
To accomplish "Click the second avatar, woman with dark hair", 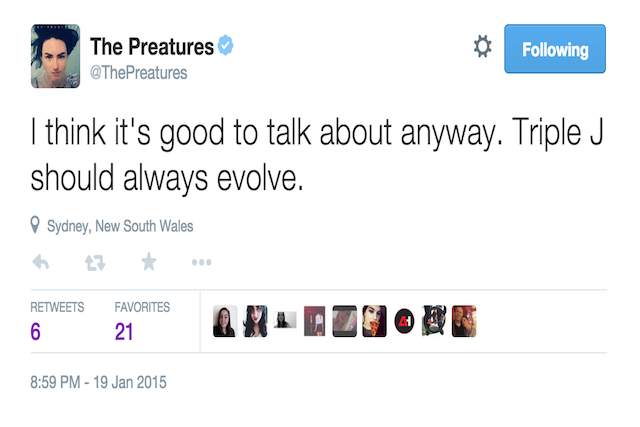I will point(255,321).
